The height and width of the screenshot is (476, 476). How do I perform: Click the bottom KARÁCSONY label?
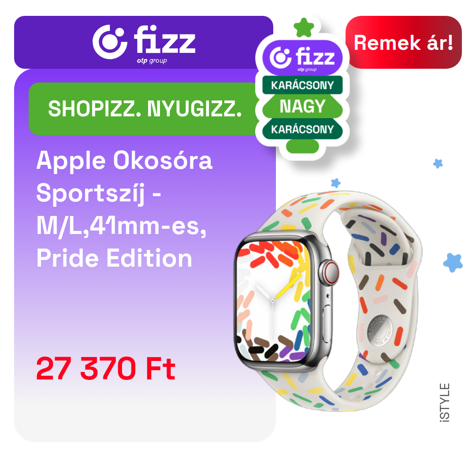click(302, 129)
